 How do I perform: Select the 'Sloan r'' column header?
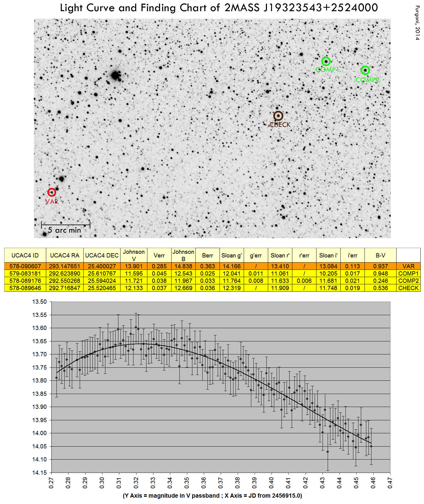[x=280, y=255]
